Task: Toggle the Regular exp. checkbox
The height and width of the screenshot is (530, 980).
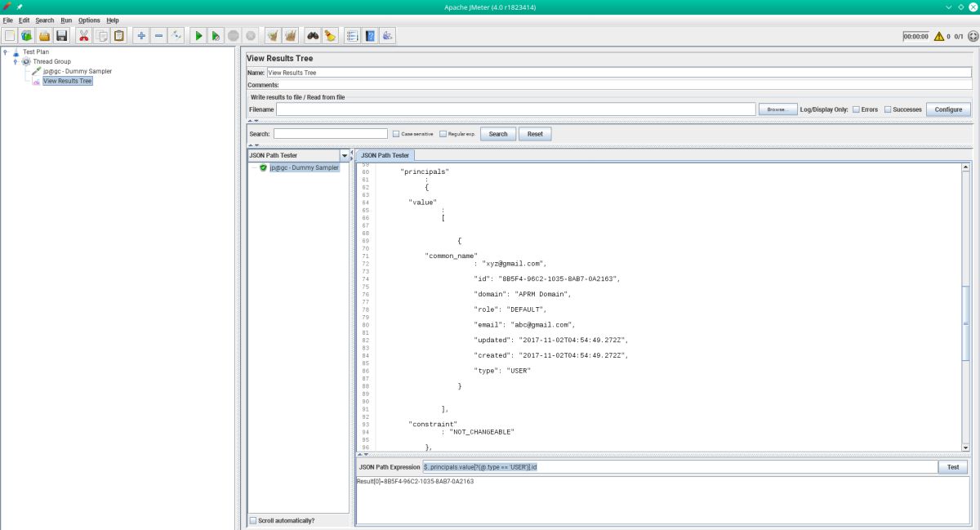Action: point(443,134)
